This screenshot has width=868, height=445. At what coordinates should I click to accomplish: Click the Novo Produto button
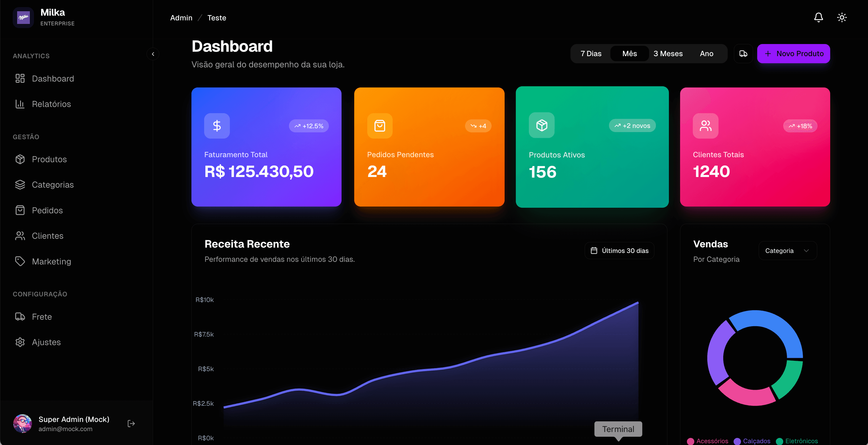pos(794,53)
